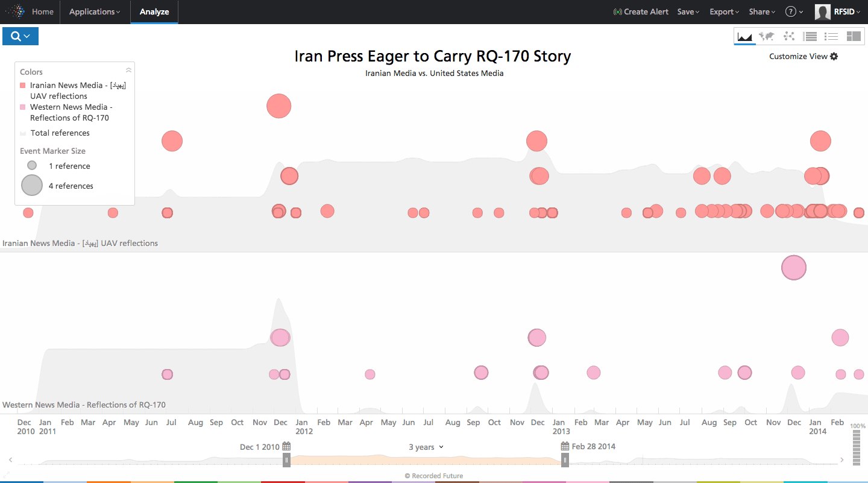Select the Iranian bubble in April 2011
This screenshot has height=483, width=868.
click(113, 213)
